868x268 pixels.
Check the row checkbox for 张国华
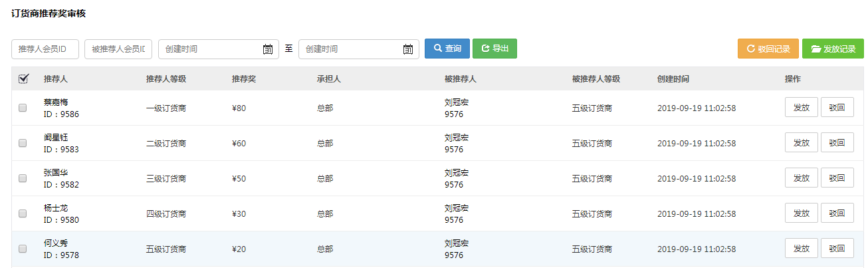23,178
